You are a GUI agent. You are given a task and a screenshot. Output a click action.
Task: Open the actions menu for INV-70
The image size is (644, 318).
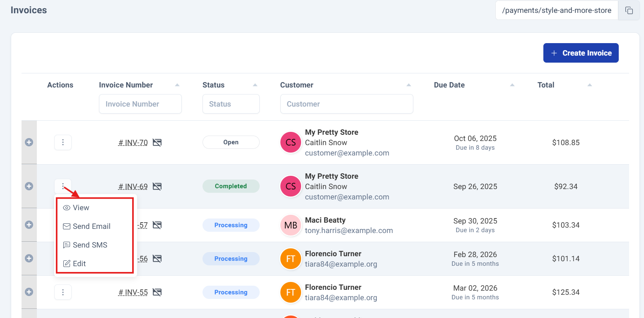(x=63, y=143)
